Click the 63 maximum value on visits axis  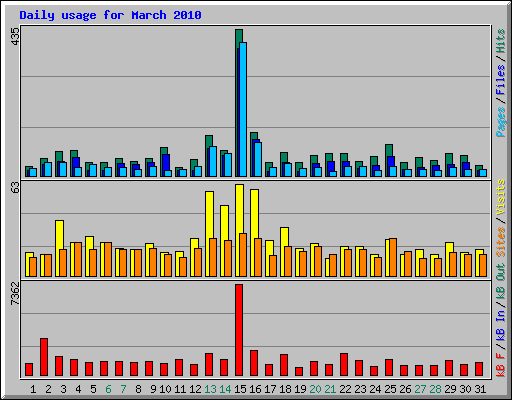[x=15, y=188]
